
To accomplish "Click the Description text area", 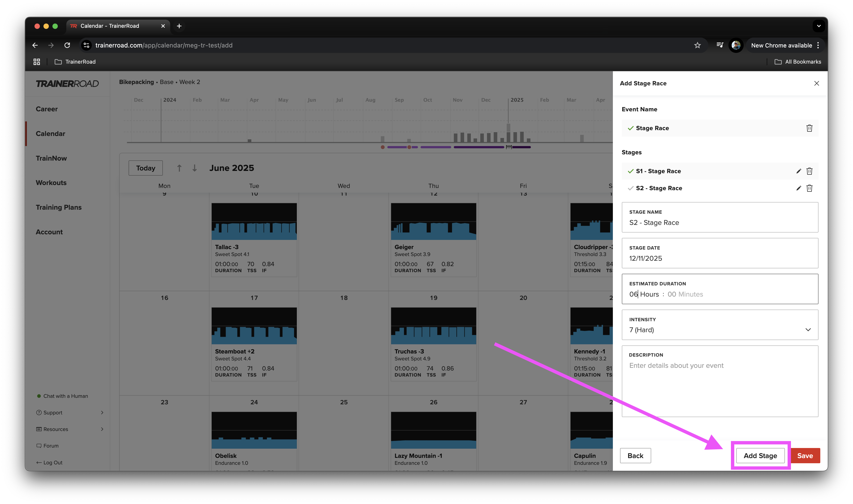I will (720, 381).
